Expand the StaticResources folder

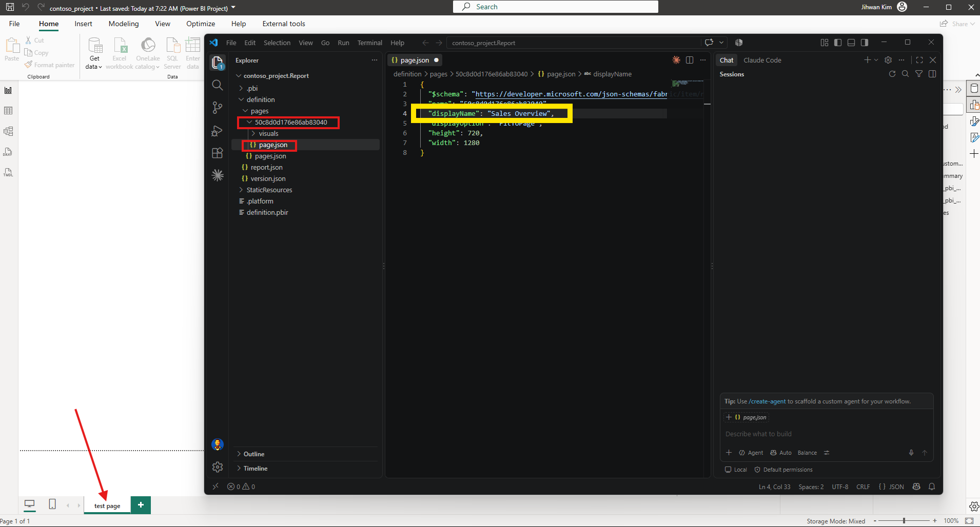241,190
